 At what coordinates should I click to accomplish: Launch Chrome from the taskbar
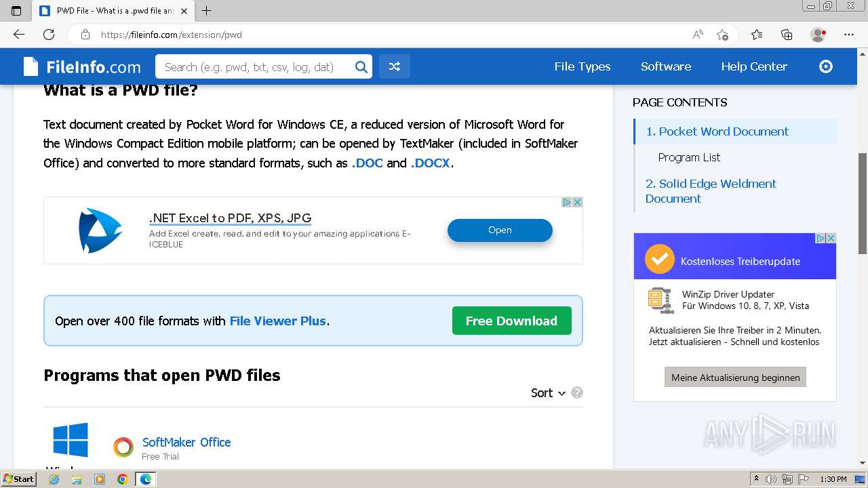[x=123, y=479]
